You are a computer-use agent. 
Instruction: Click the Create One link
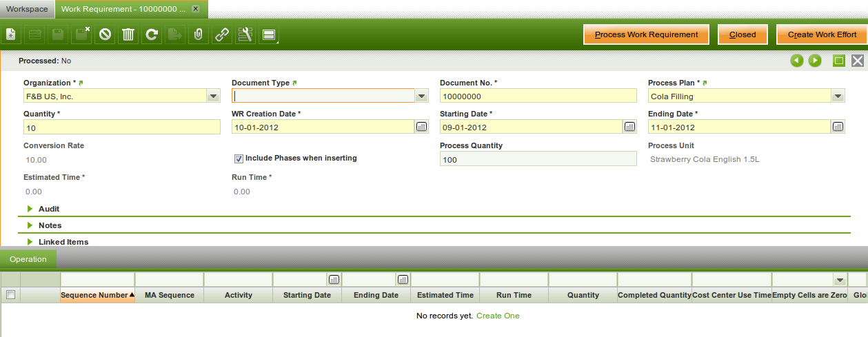click(x=498, y=316)
